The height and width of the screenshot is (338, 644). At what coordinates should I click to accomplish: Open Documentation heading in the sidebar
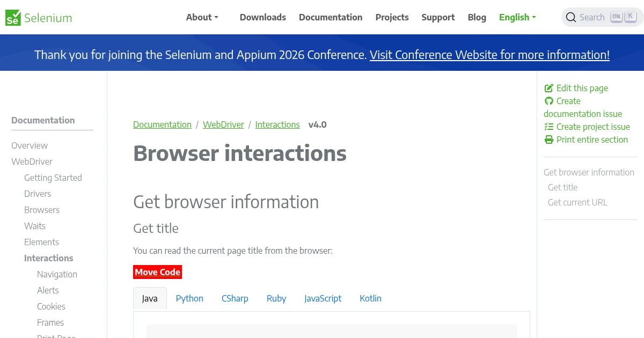(43, 120)
